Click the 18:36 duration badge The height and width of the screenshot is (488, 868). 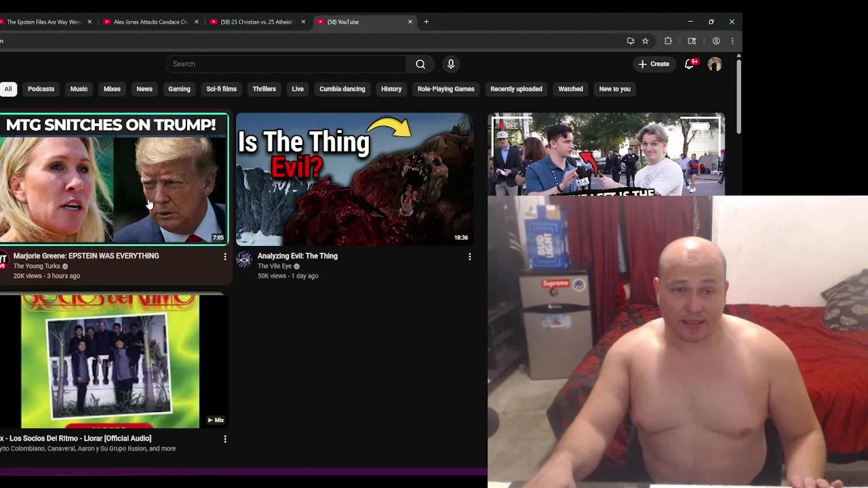click(x=461, y=238)
